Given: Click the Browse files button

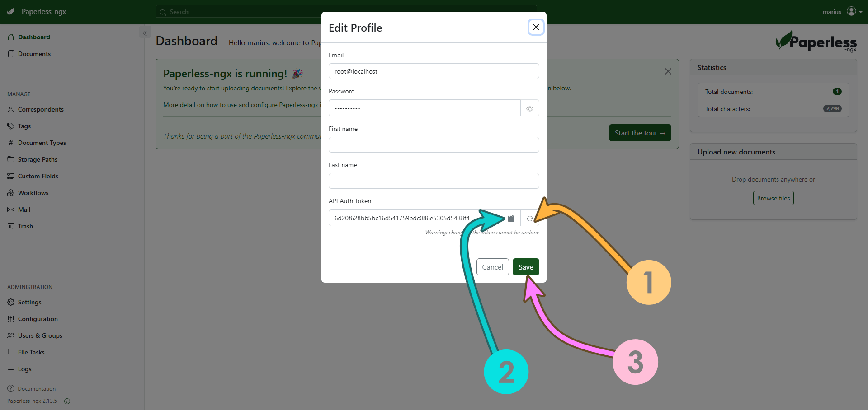Looking at the screenshot, I should [x=773, y=198].
